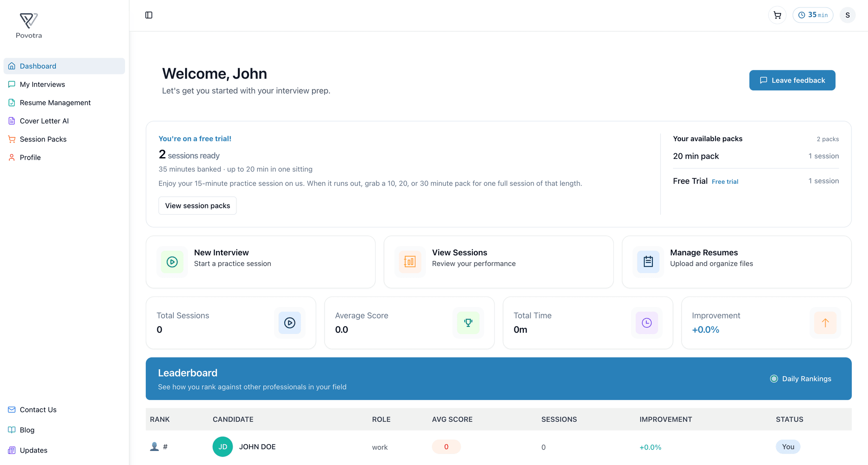
Task: Click the Updates newspaper icon
Action: [x=12, y=450]
